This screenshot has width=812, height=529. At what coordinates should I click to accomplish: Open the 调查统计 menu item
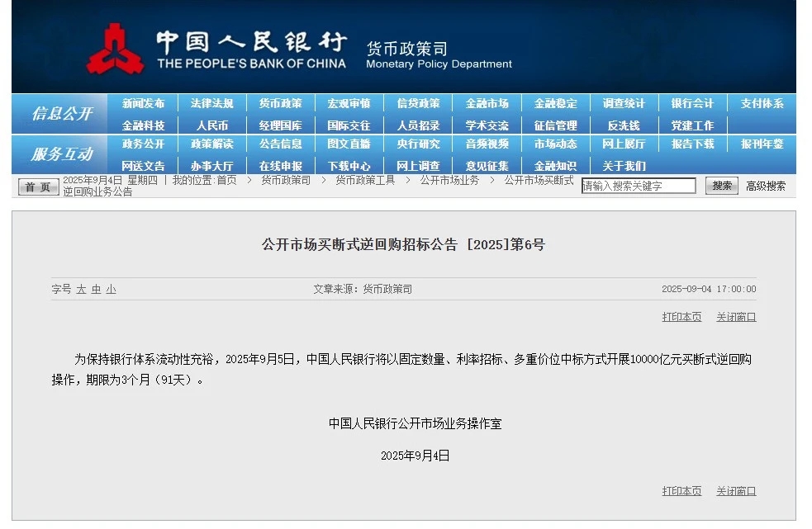pyautogui.click(x=624, y=103)
